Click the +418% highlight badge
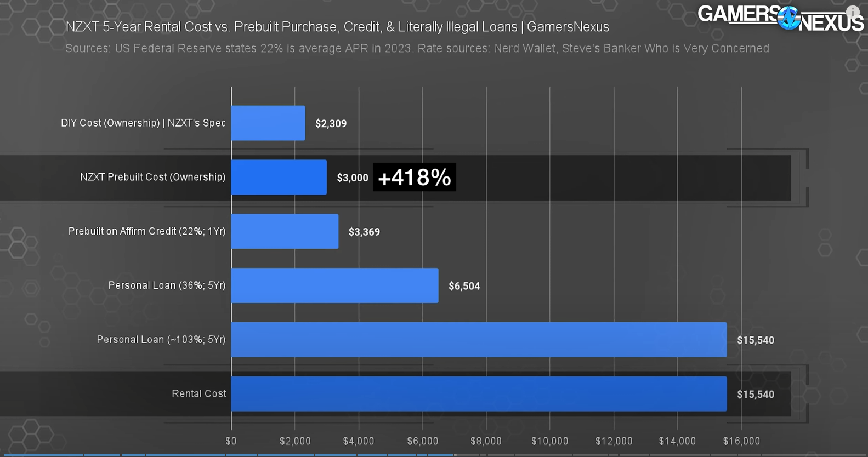The height and width of the screenshot is (457, 868). click(x=415, y=178)
